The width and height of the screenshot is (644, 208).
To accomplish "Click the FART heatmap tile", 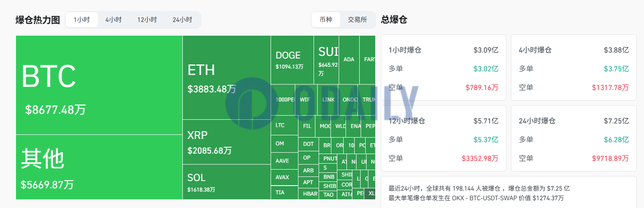I will click(x=367, y=59).
